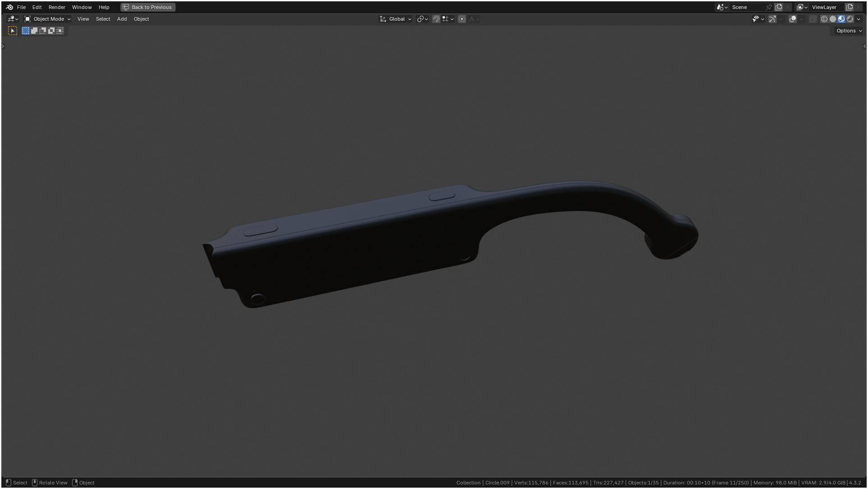The height and width of the screenshot is (489, 868).
Task: Open the File menu
Action: [x=21, y=7]
